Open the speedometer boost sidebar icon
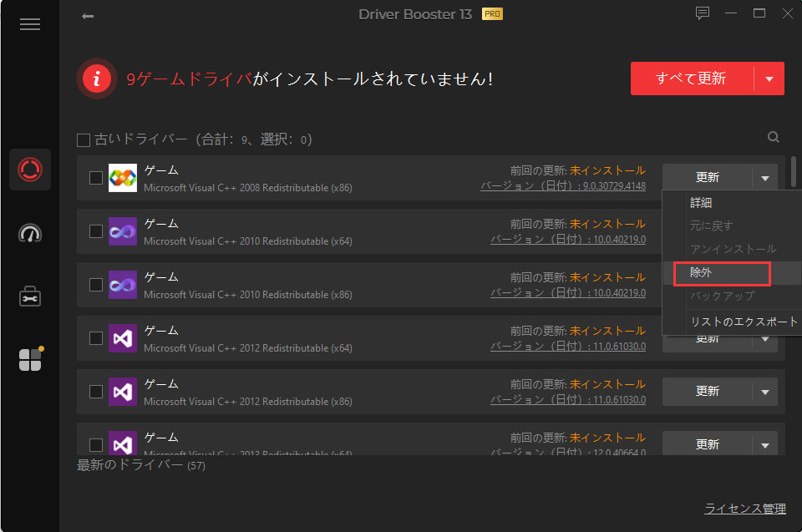 point(30,233)
